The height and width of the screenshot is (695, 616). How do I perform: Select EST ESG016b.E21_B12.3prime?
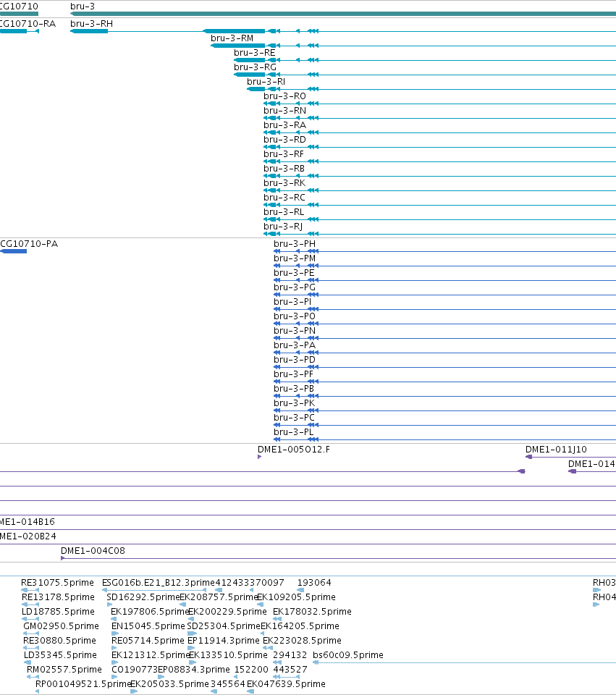pyautogui.click(x=159, y=583)
